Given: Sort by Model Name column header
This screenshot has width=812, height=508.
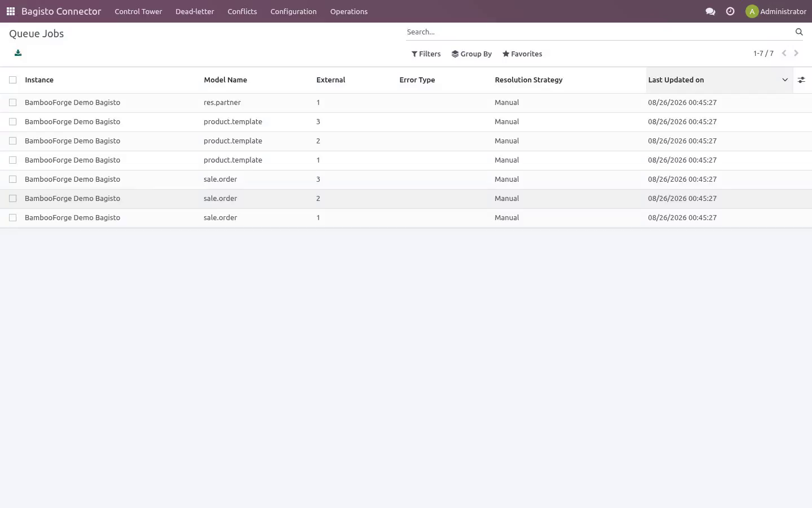Looking at the screenshot, I should point(258,80).
